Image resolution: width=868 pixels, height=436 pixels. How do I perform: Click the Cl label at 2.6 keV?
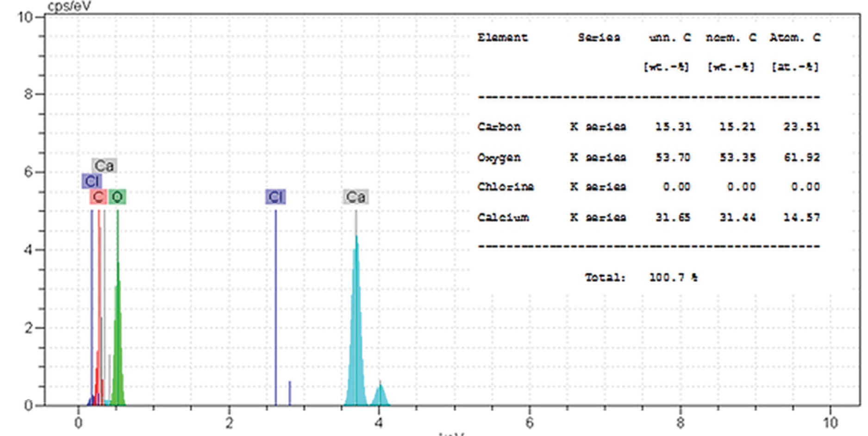click(275, 197)
